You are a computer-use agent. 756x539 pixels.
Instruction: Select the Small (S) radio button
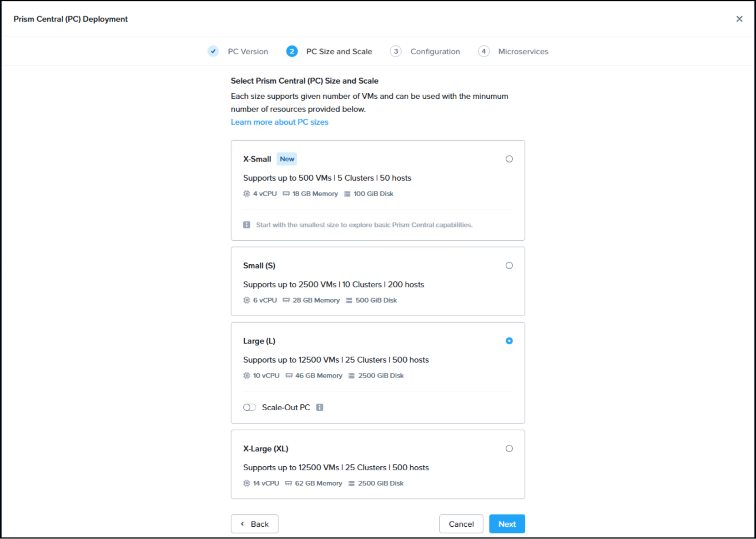(509, 266)
